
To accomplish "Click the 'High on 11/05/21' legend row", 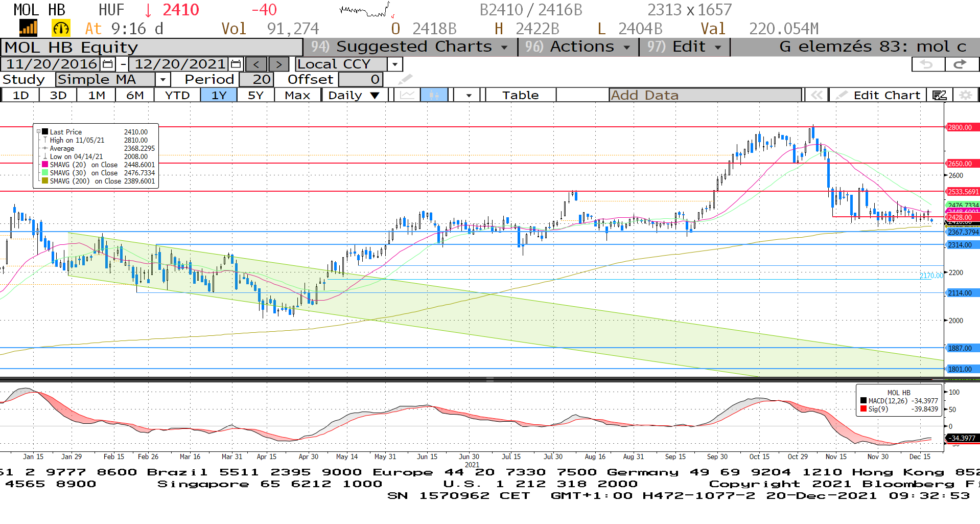I will coord(96,140).
